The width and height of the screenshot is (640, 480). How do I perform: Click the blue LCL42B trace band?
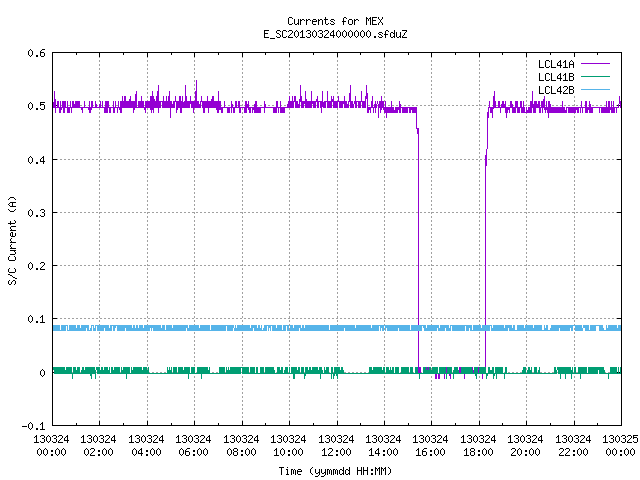pos(337,328)
